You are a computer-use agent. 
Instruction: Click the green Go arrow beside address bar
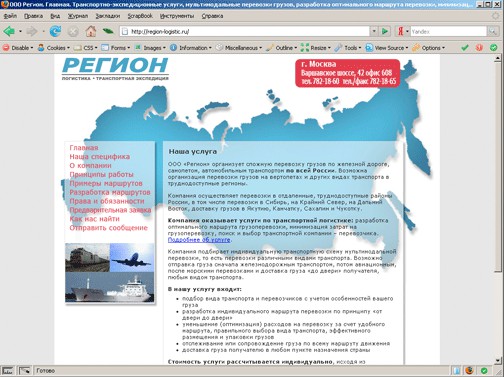point(385,31)
